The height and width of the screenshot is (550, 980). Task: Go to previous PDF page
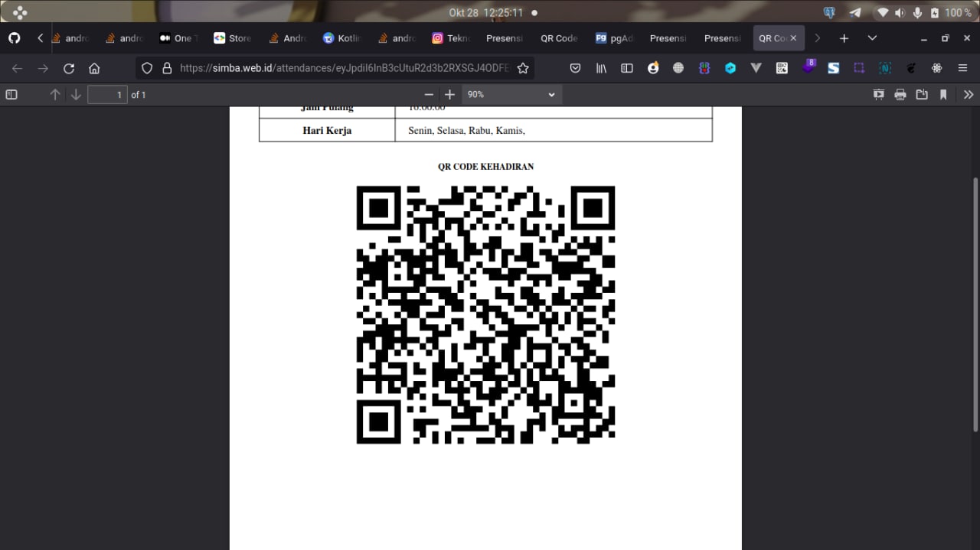[55, 95]
